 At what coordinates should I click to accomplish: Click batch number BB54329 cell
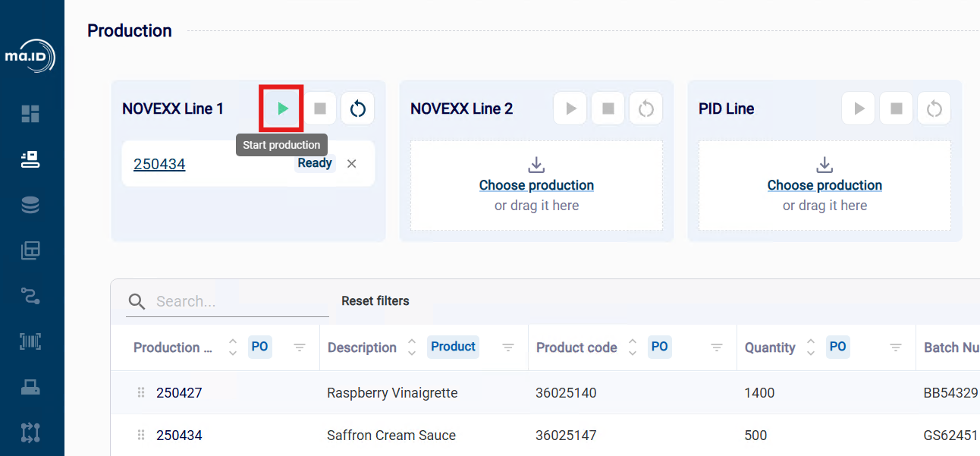coord(951,393)
